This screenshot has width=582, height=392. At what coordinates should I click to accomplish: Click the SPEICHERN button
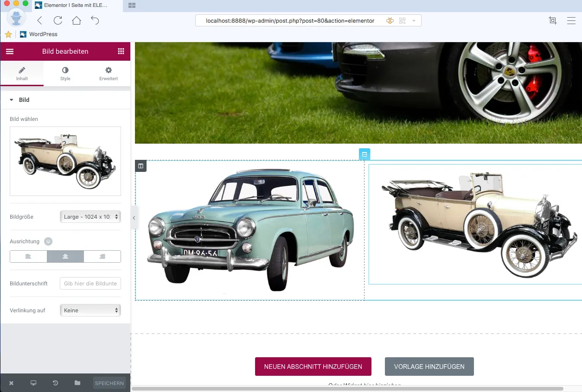(x=109, y=383)
